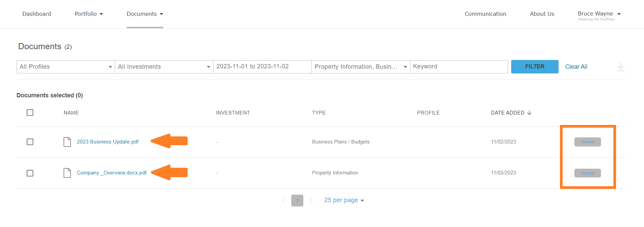The height and width of the screenshot is (227, 644).
Task: Open the All Profiles dropdown
Action: pos(66,67)
